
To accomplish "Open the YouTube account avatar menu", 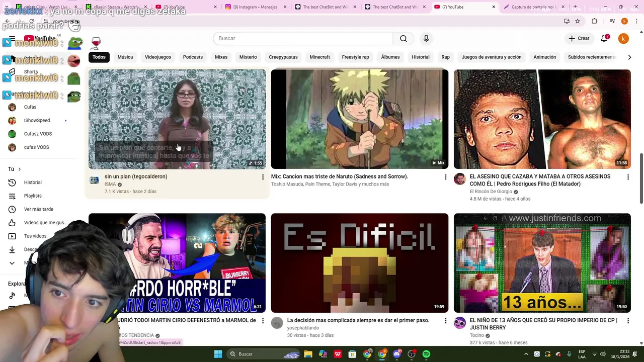I will pyautogui.click(x=623, y=39).
